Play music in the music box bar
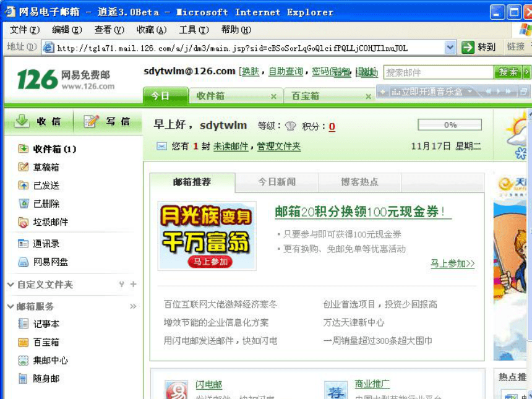532x399 pixels. click(x=498, y=92)
